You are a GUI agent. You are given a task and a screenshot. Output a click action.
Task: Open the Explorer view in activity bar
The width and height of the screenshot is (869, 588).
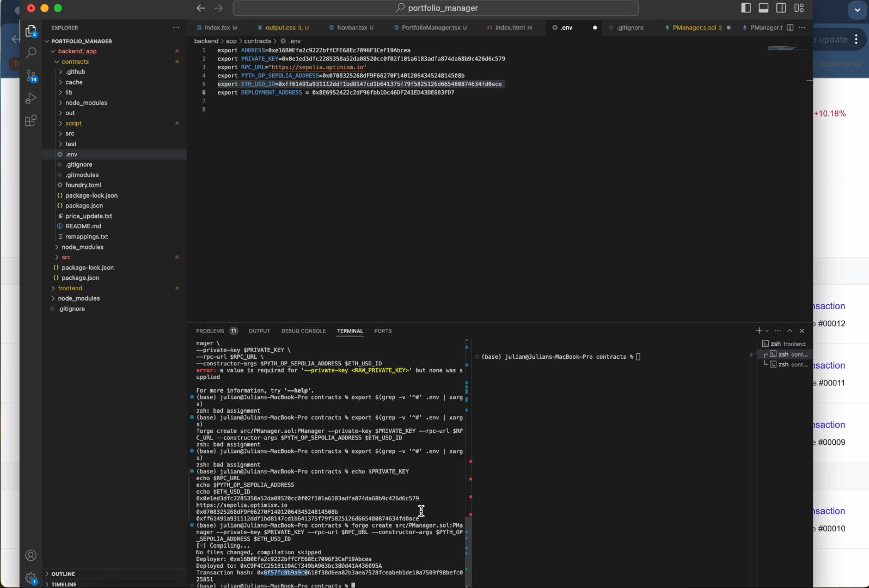tap(31, 32)
